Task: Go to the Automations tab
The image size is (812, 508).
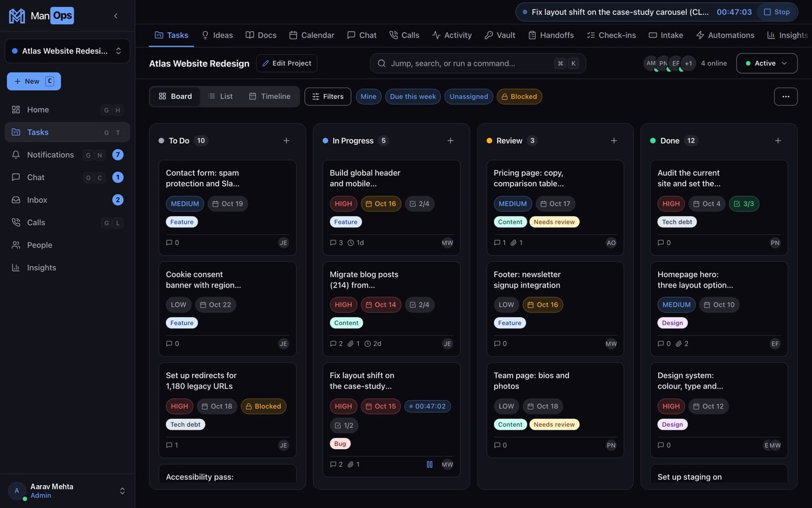Action: 725,35
